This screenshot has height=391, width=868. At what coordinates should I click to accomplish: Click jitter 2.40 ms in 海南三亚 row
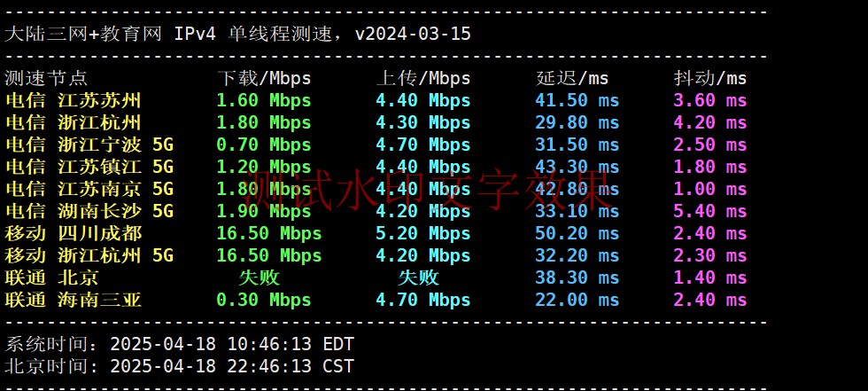[710, 300]
